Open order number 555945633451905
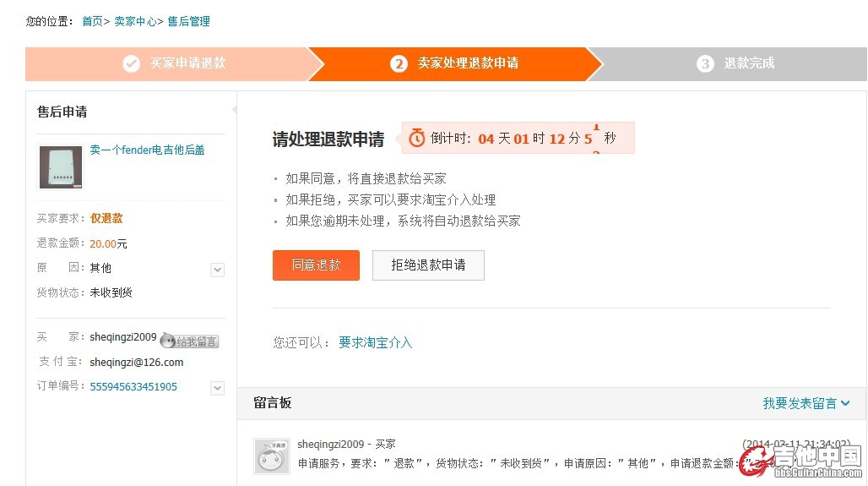 pos(133,387)
